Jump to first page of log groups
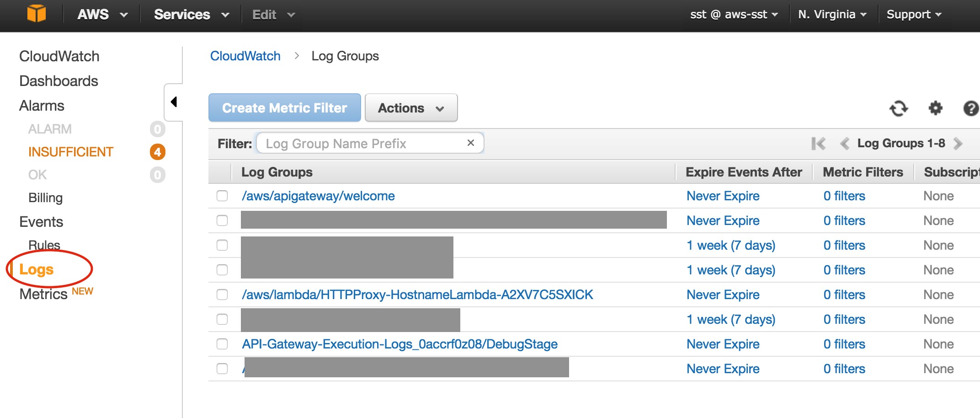 pyautogui.click(x=818, y=144)
